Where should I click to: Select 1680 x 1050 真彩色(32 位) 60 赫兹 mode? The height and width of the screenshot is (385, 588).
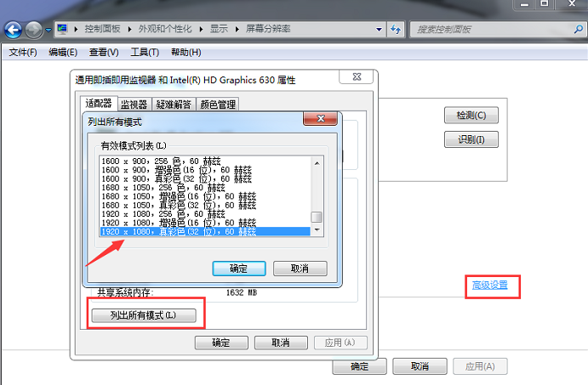click(x=179, y=205)
